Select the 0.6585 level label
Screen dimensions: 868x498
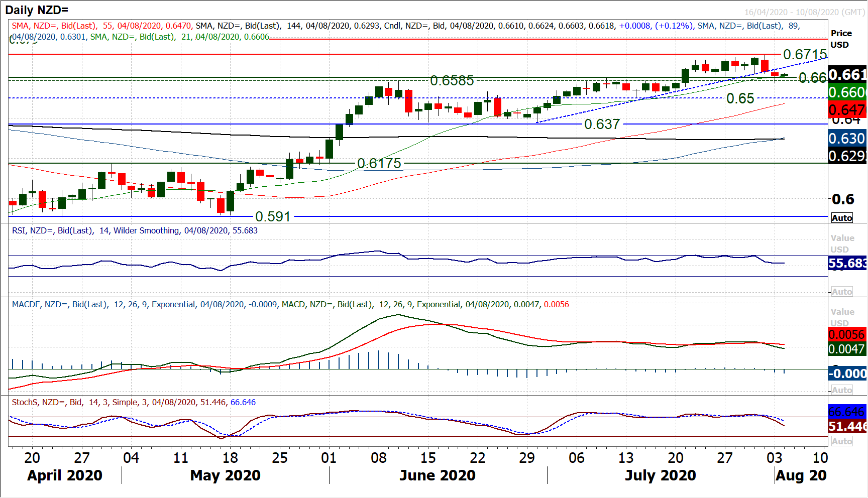pyautogui.click(x=452, y=80)
